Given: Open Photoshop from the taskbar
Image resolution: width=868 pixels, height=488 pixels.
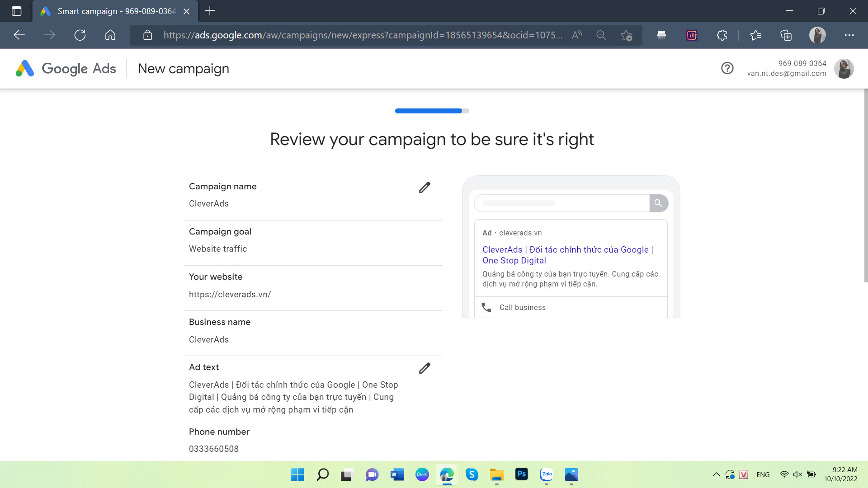Looking at the screenshot, I should pyautogui.click(x=521, y=474).
